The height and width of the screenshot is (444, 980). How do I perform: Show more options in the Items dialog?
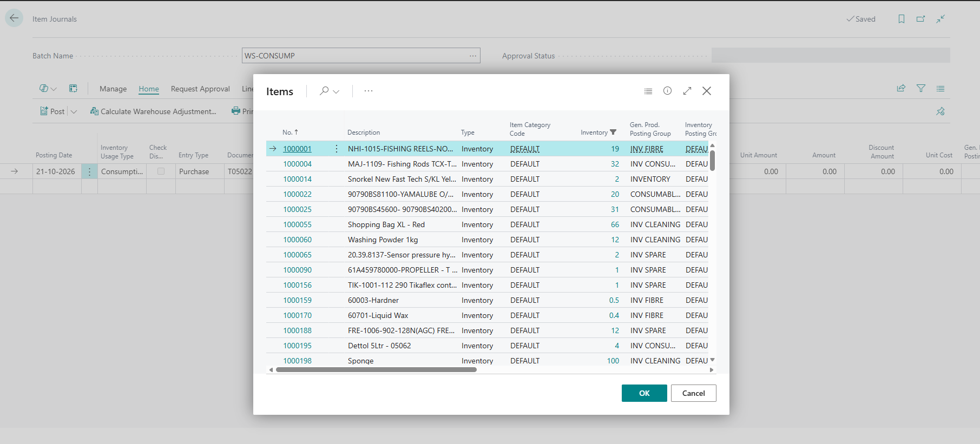[369, 91]
